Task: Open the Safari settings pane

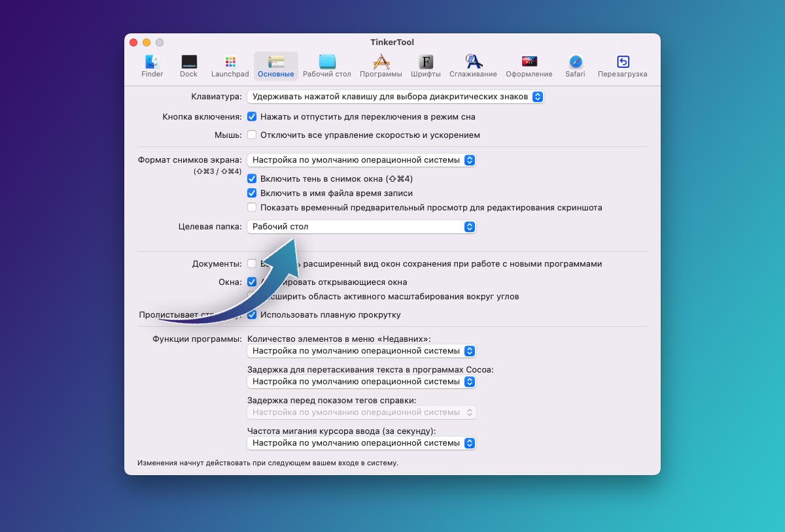Action: coord(576,66)
